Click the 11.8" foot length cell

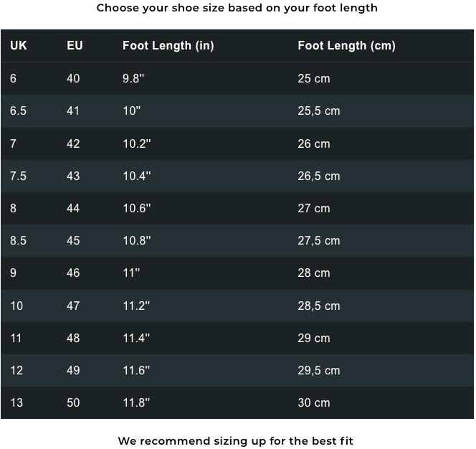tap(136, 403)
